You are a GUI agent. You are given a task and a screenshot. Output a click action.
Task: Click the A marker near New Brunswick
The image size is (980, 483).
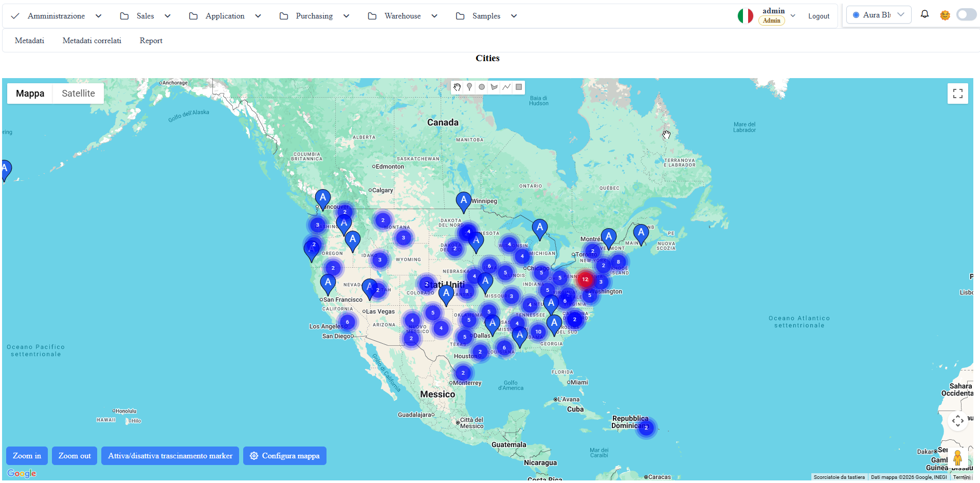641,234
